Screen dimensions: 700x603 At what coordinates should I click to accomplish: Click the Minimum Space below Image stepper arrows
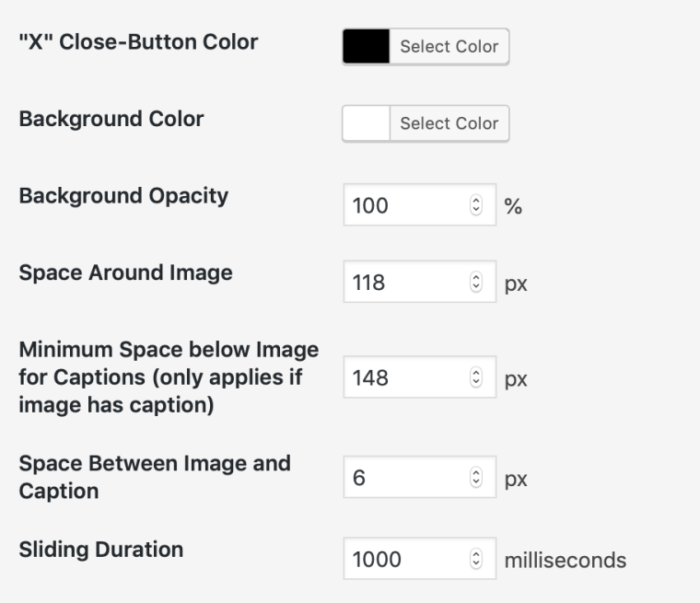[x=476, y=378]
